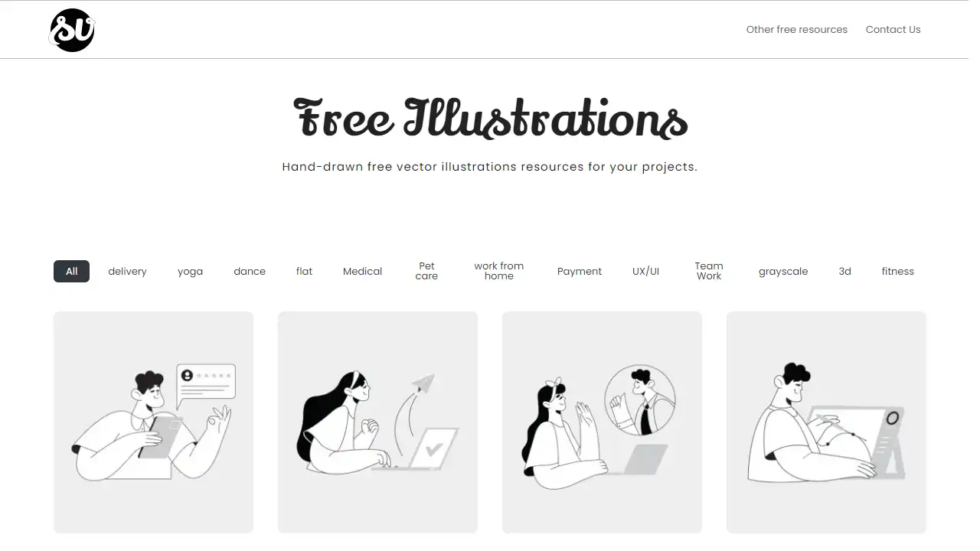Viewport: 980px width, 551px height.
Task: Filter by flat illustrations
Action: [304, 271]
